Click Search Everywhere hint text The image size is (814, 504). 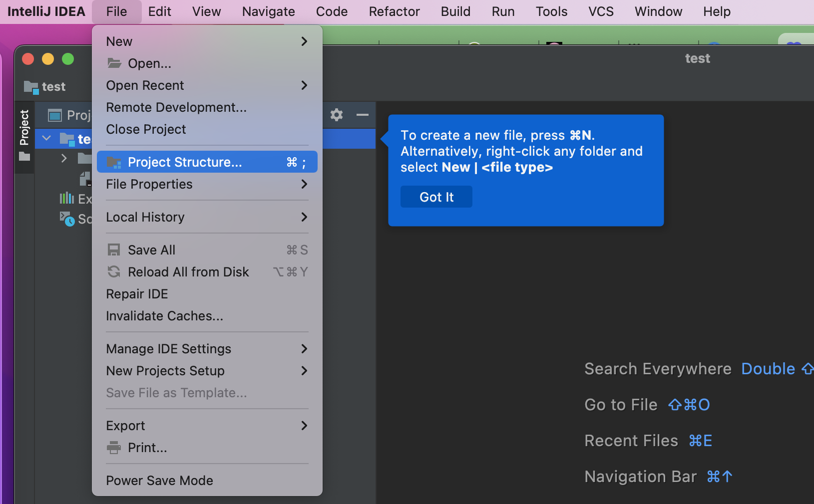(658, 369)
